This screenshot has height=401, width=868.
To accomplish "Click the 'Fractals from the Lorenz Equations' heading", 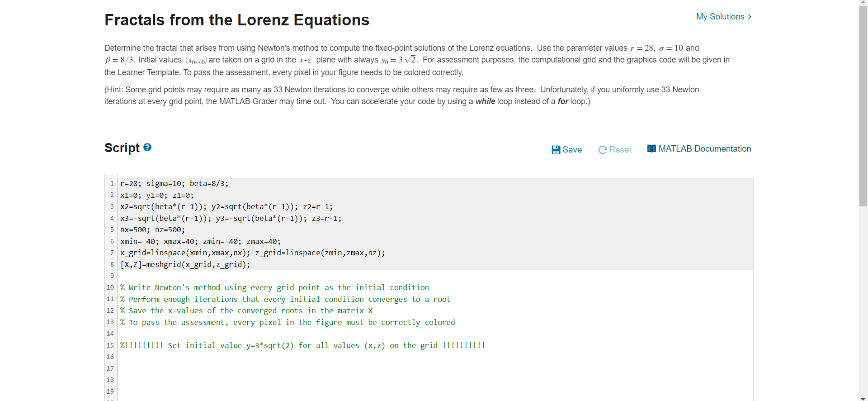I will 237,20.
